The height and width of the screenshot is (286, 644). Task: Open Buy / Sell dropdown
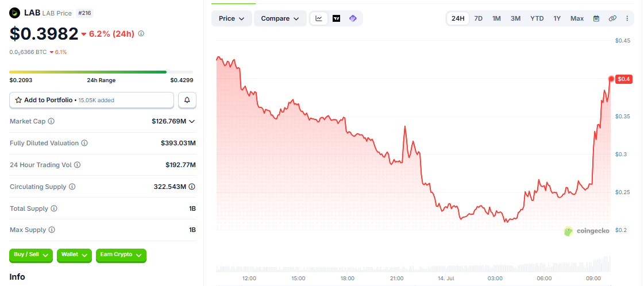(x=31, y=255)
